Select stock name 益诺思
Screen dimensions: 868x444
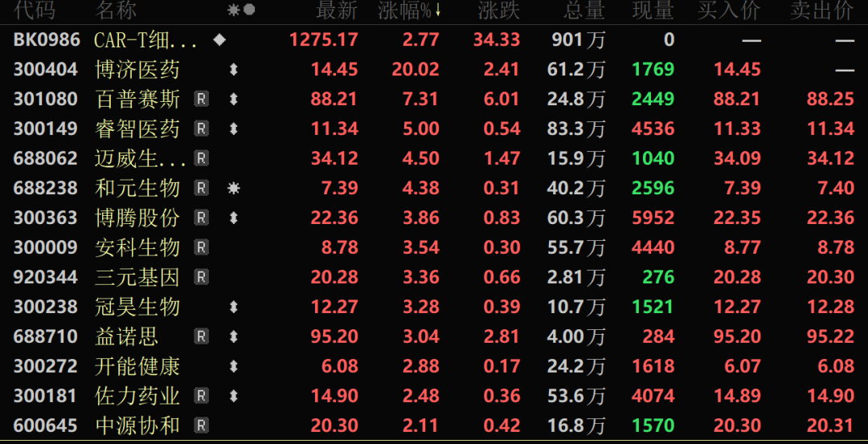point(127,336)
